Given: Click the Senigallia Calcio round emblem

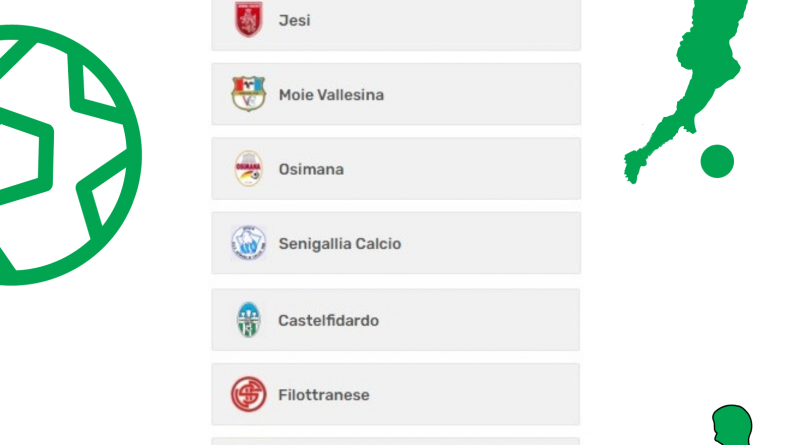Looking at the screenshot, I should (x=248, y=243).
